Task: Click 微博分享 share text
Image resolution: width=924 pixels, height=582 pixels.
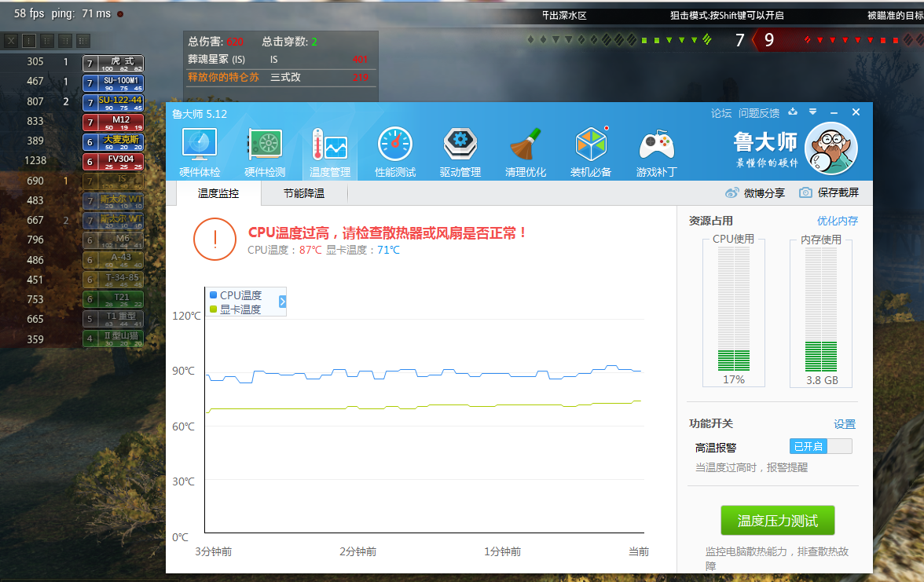Action: coord(764,193)
